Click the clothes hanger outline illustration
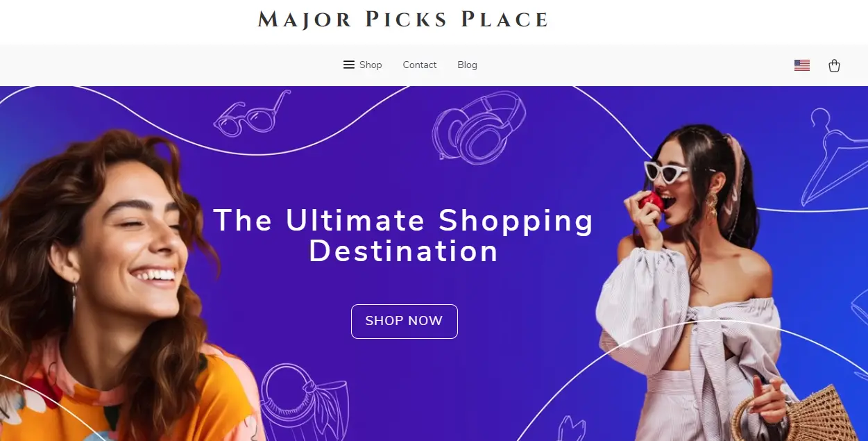This screenshot has height=441, width=868. pos(833,158)
